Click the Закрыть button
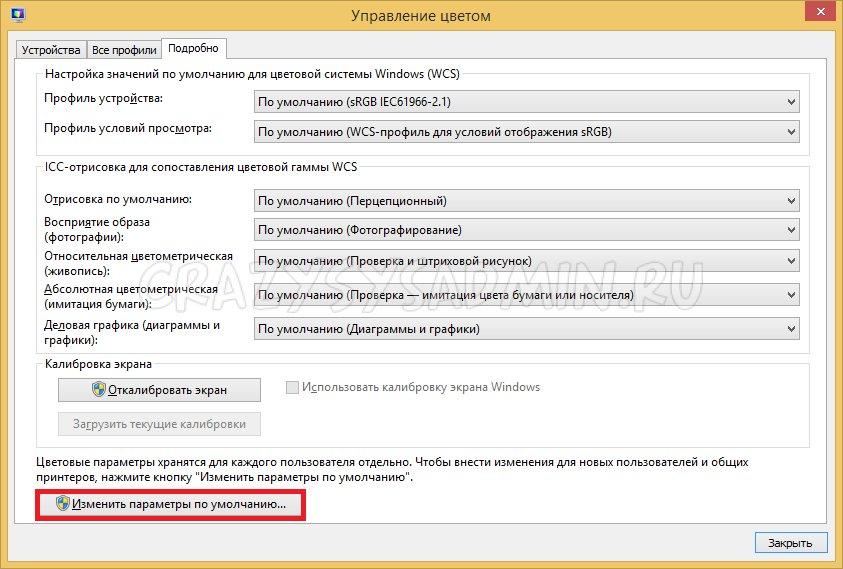Image resolution: width=843 pixels, height=569 pixels. (790, 543)
